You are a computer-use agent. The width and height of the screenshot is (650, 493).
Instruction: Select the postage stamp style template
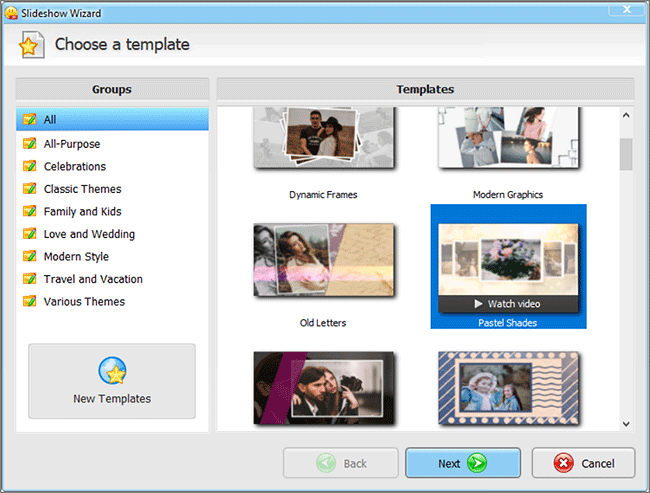point(508,388)
